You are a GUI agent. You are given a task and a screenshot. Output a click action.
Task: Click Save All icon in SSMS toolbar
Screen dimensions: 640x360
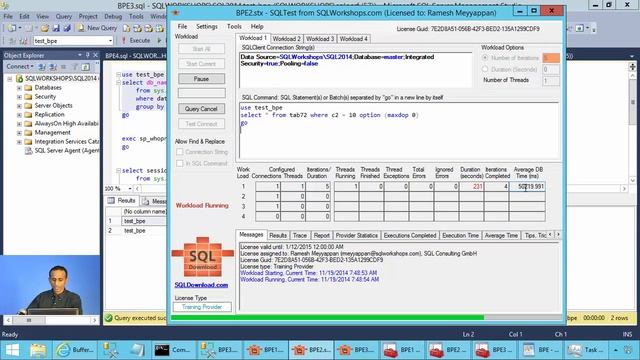click(67, 28)
